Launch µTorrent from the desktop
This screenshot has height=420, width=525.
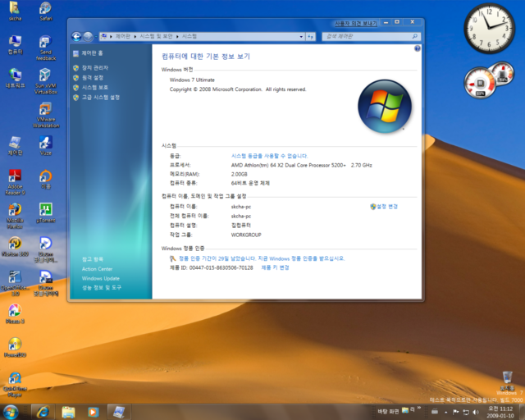click(46, 213)
